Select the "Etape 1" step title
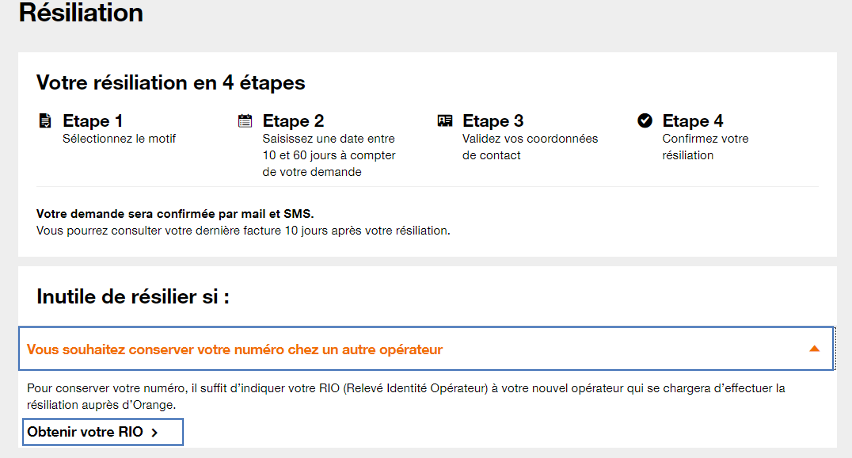The height and width of the screenshot is (458, 852). coord(93,121)
